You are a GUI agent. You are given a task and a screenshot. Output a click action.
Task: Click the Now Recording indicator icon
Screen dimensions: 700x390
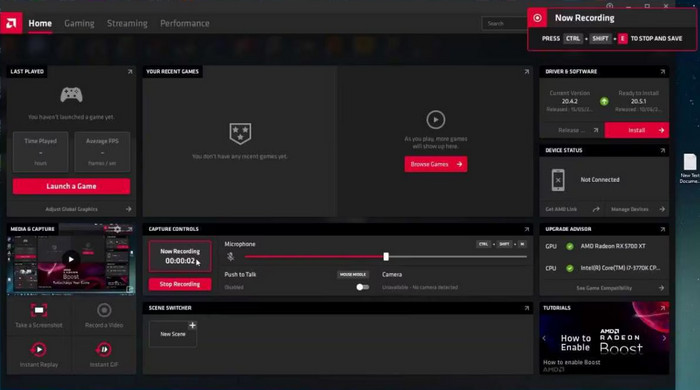pos(538,18)
